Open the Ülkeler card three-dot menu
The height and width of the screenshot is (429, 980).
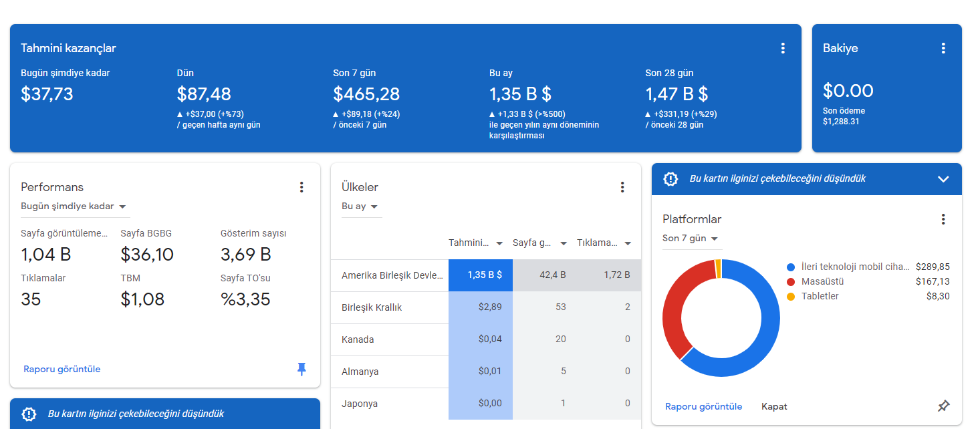[x=622, y=187]
